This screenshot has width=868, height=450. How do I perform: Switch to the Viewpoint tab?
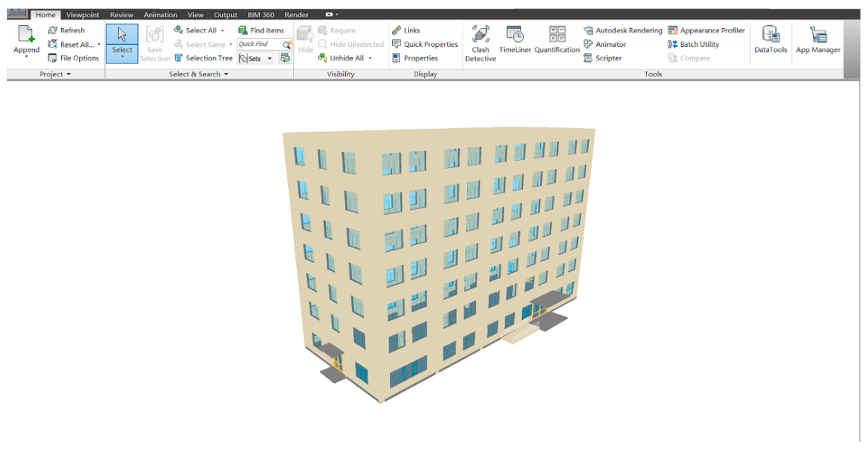[83, 15]
